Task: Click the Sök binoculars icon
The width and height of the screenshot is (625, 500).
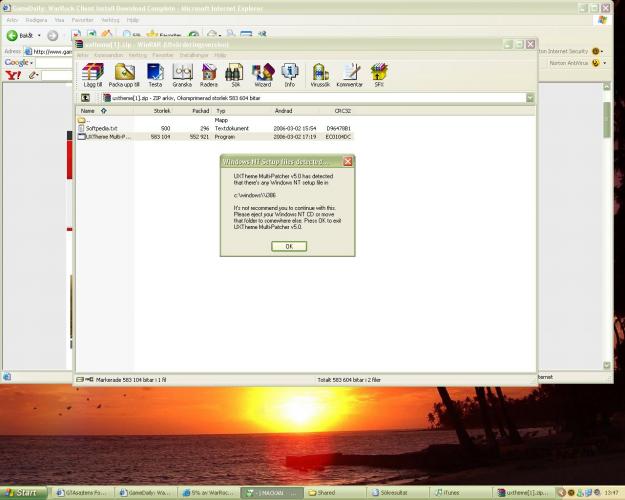Action: 235,76
